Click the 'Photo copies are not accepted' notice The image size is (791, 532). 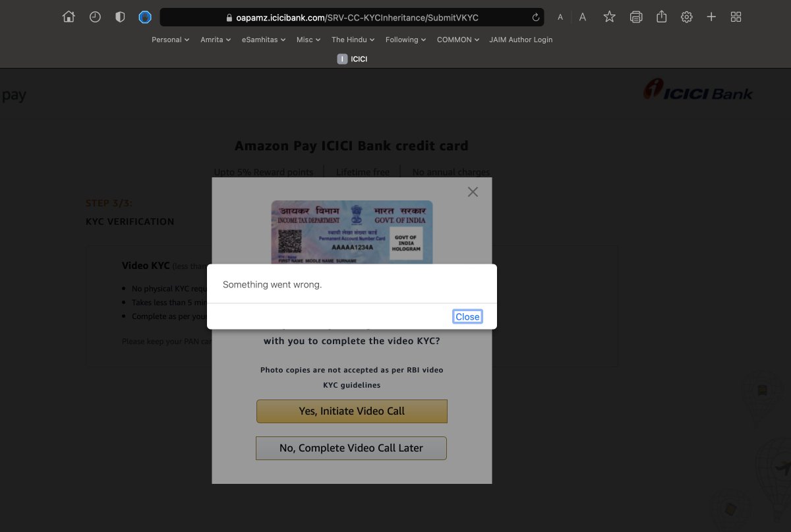[x=352, y=377]
